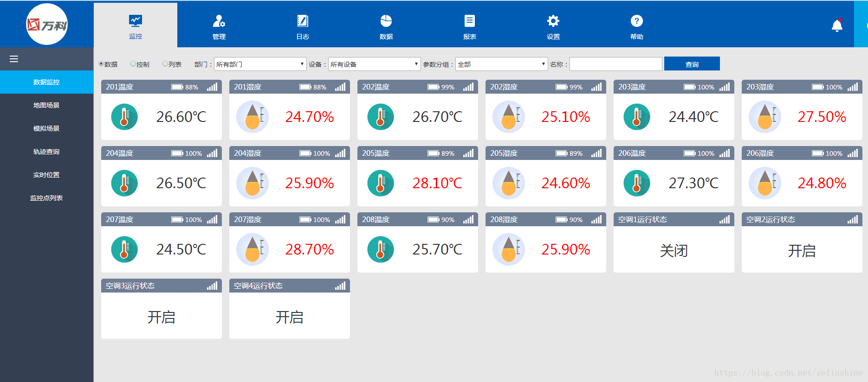Click the 207湿度 humidity drop icon
Viewport: 868px width, 382px height.
pyautogui.click(x=253, y=249)
